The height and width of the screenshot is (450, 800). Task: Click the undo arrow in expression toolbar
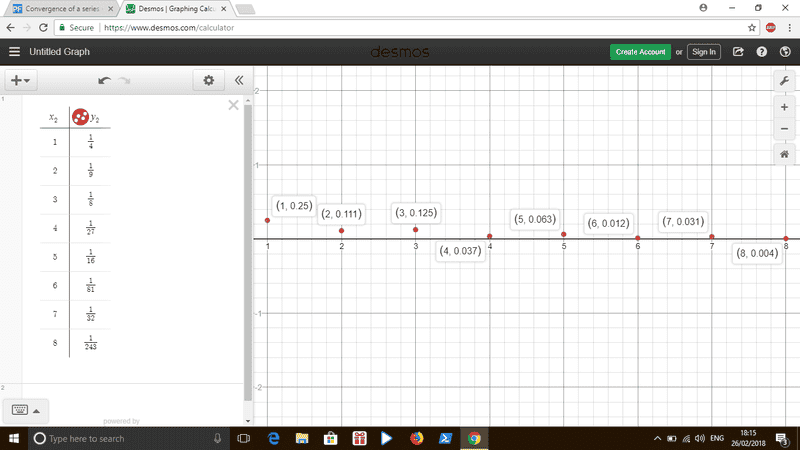click(104, 80)
